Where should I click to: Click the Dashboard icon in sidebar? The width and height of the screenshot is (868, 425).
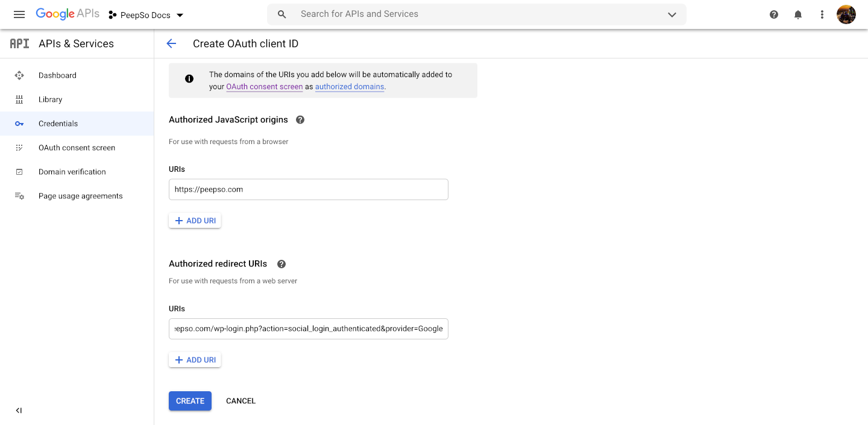point(19,75)
